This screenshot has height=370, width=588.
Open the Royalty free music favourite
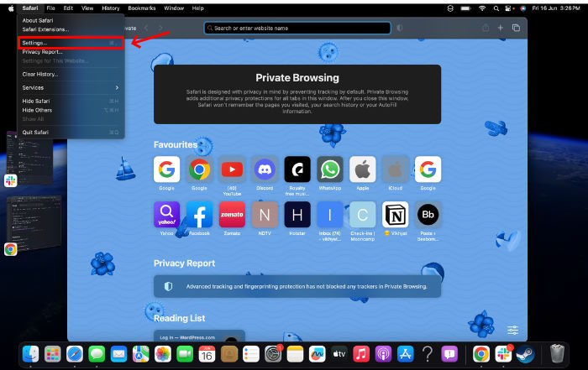click(297, 169)
